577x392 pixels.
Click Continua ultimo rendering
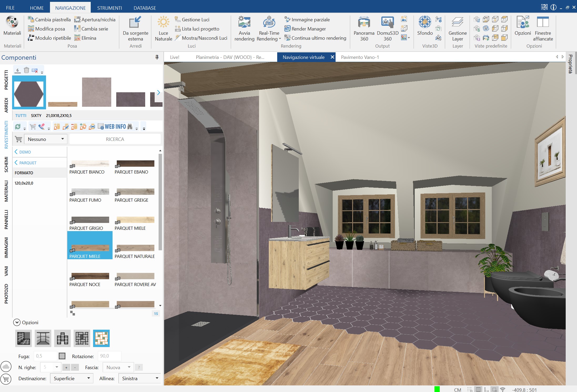315,38
